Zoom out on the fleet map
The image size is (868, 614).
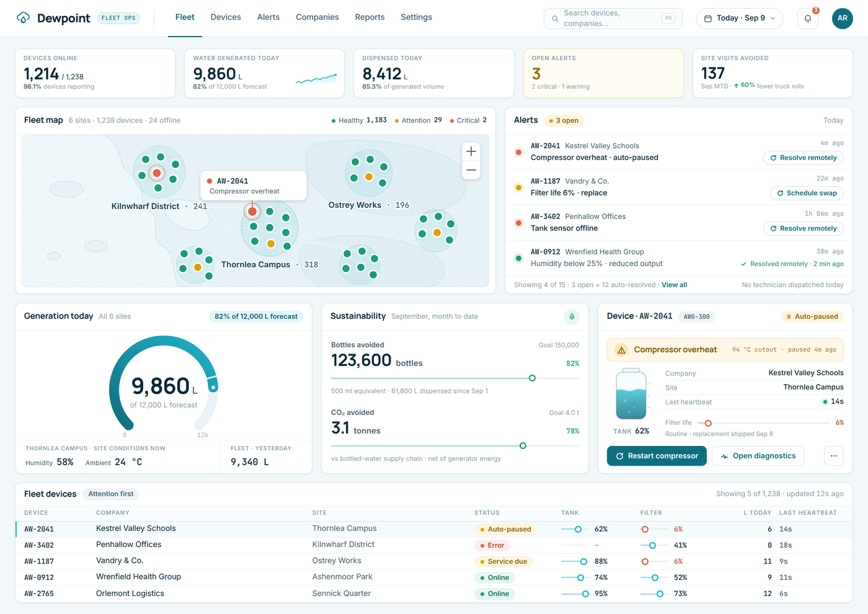pos(471,170)
